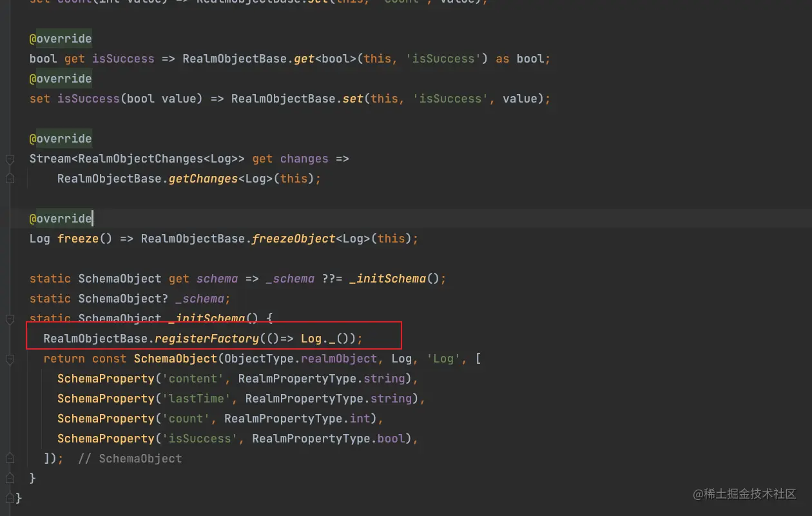This screenshot has width=812, height=516.
Task: Click the 'Log' string literal in SchemaObject constructor
Action: [x=443, y=359]
